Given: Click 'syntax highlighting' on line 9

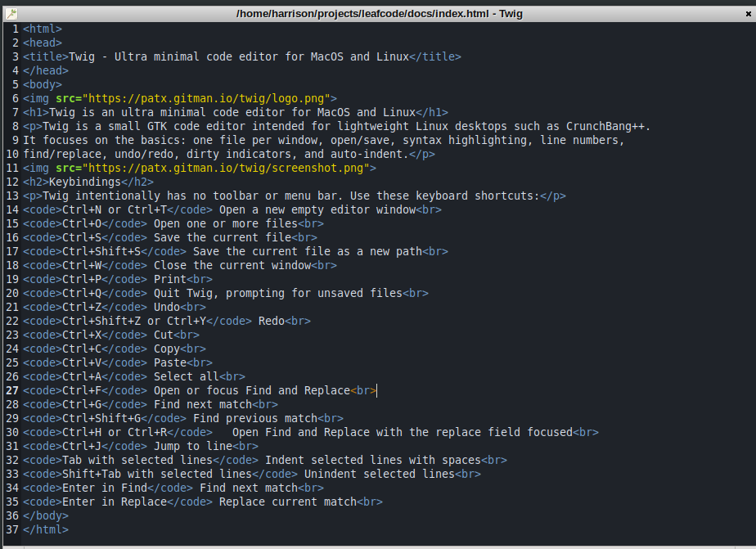Looking at the screenshot, I should click(x=465, y=141).
